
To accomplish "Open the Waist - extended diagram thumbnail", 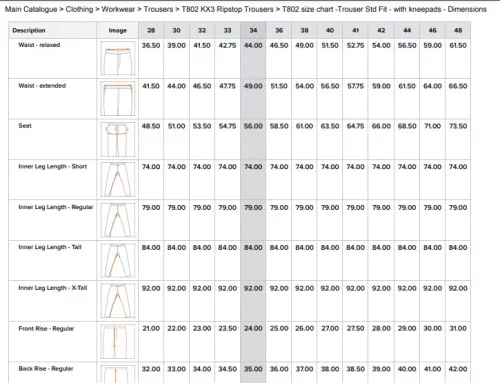I will tap(118, 99).
